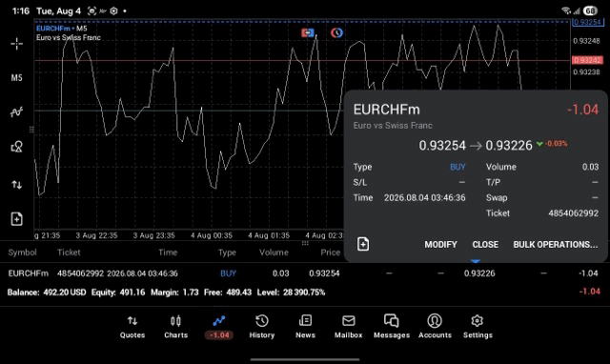Open the M5 timeframe selector

(x=16, y=78)
